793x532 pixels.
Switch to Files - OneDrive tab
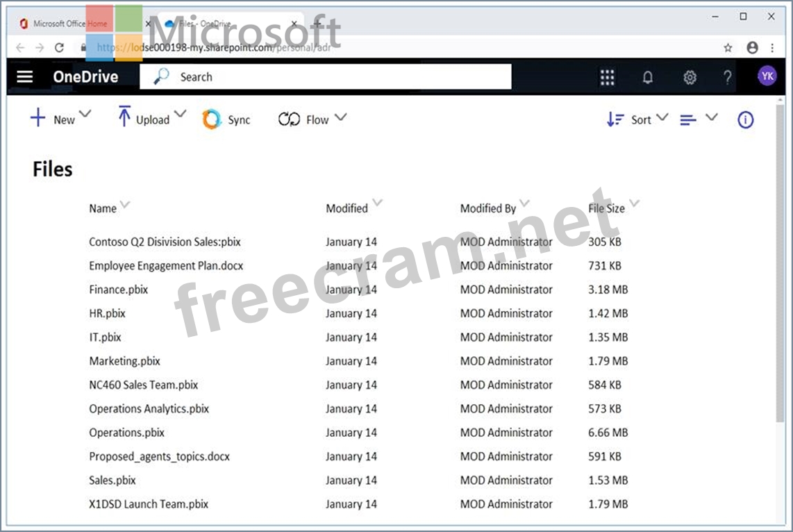(205, 23)
